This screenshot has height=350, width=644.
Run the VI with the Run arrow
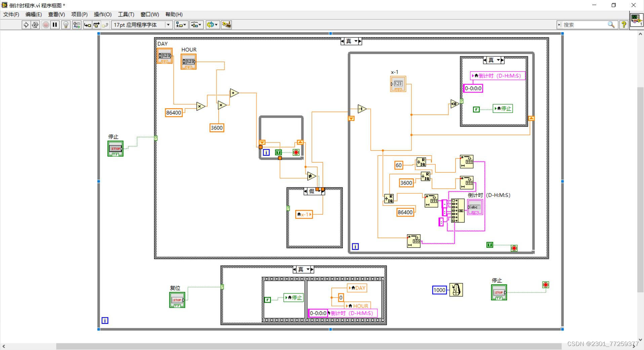(x=26, y=25)
